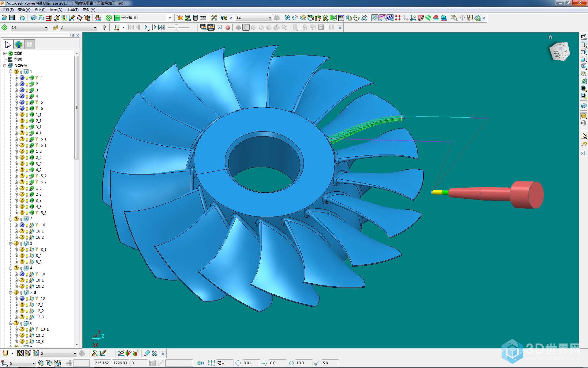Viewport: 588px width, 368px height.
Task: Toggle light bulb of toolpath 1_1
Action: point(27,115)
